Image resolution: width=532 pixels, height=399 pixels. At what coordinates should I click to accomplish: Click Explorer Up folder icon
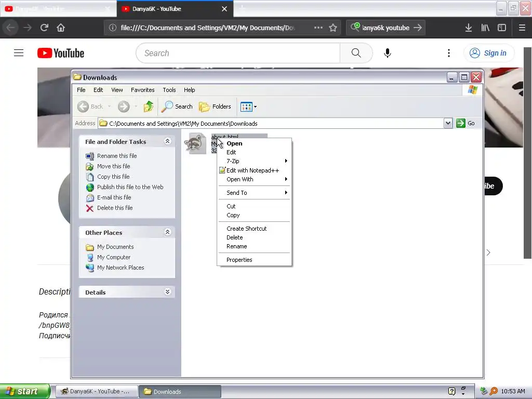pos(149,107)
